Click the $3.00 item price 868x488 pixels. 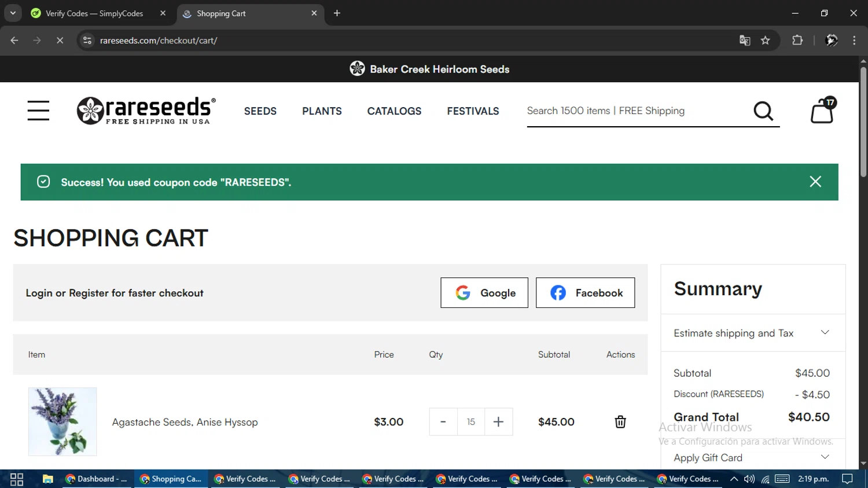(389, 422)
